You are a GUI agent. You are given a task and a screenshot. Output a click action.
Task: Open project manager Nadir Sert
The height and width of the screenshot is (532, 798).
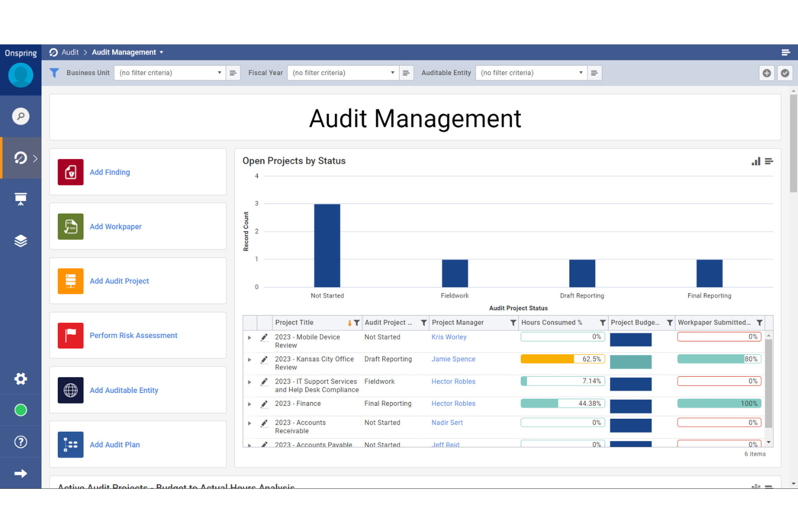tap(447, 423)
